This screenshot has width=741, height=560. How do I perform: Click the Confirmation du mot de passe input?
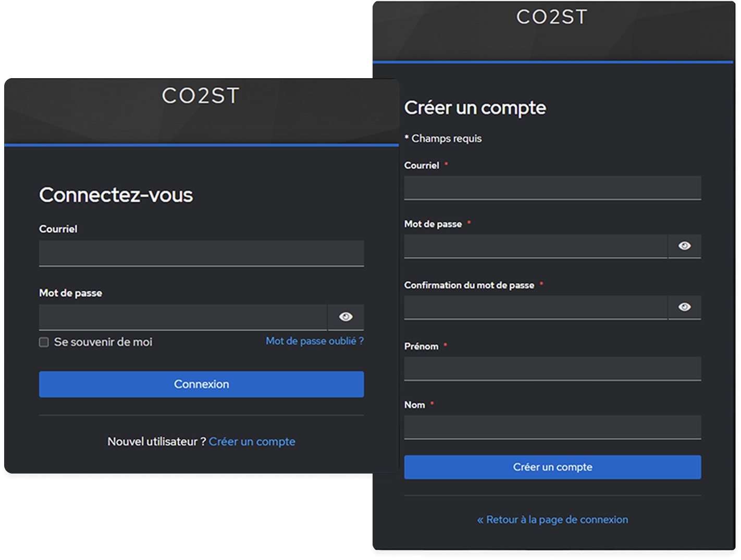tap(535, 307)
